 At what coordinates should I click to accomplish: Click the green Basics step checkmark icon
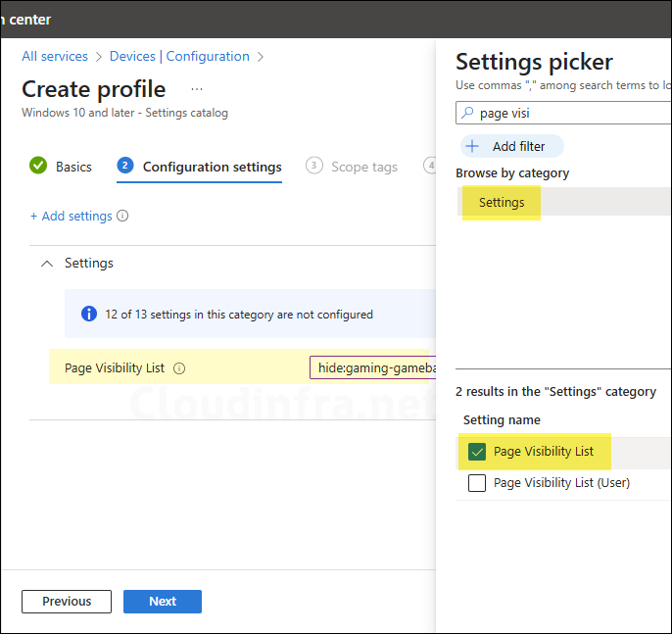click(38, 166)
